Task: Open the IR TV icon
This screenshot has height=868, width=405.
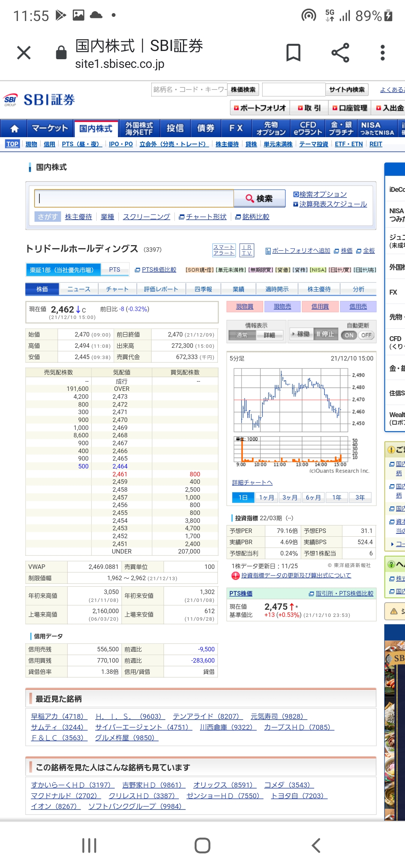Action: click(x=247, y=250)
